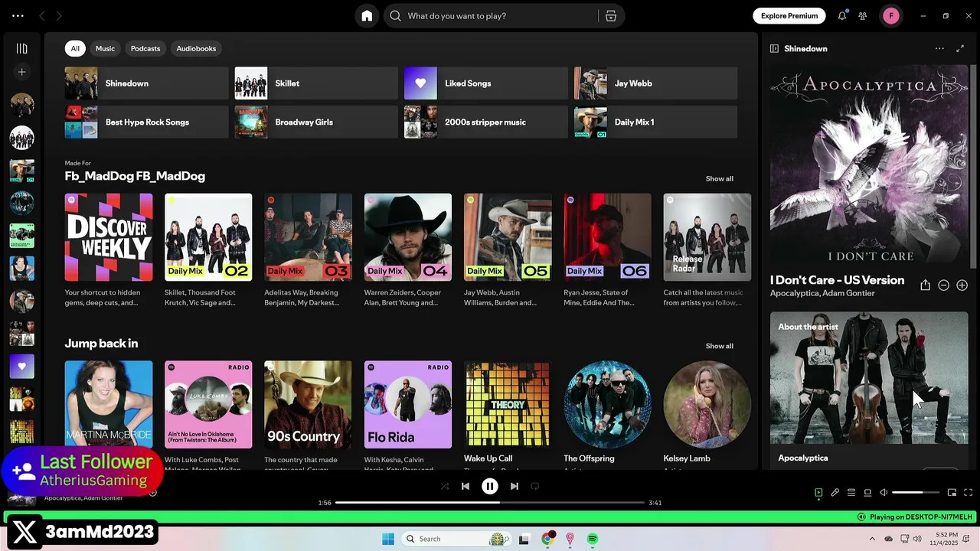The width and height of the screenshot is (980, 551).
Task: Select the Podcasts filter chip
Action: click(145, 48)
